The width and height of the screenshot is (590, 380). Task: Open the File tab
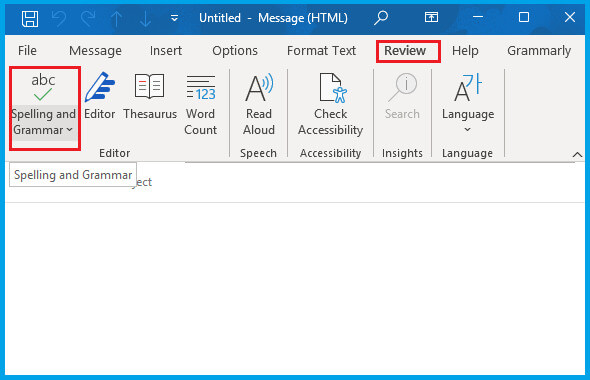(x=27, y=50)
